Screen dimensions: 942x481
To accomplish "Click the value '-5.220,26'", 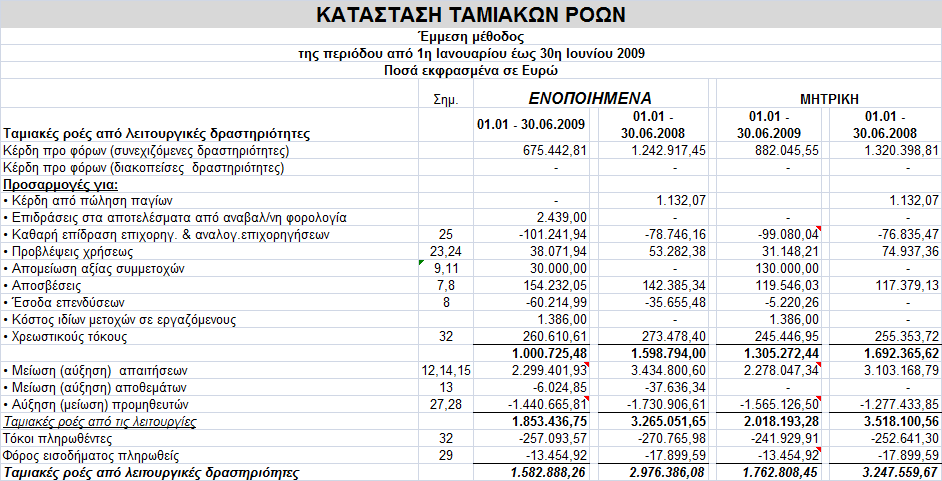I will [791, 303].
